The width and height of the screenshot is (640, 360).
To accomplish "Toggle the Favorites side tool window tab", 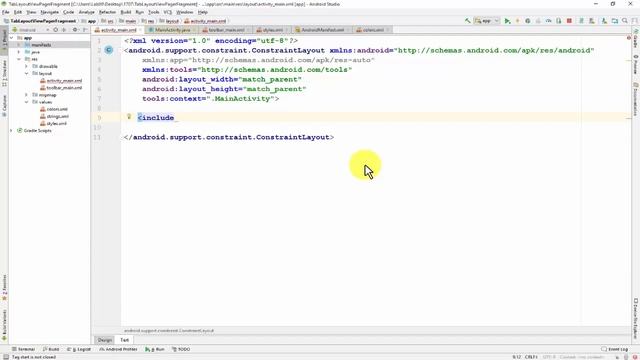I will pyautogui.click(x=4, y=288).
